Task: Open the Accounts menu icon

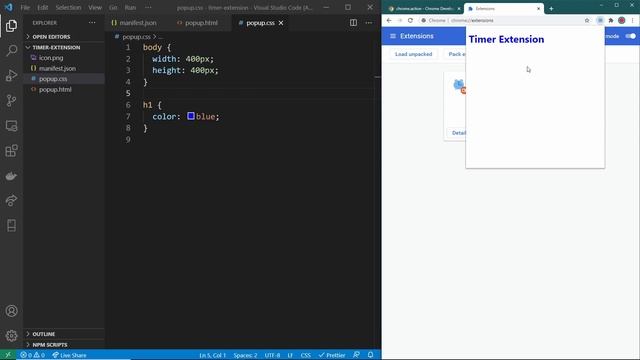Action: pos(11,311)
